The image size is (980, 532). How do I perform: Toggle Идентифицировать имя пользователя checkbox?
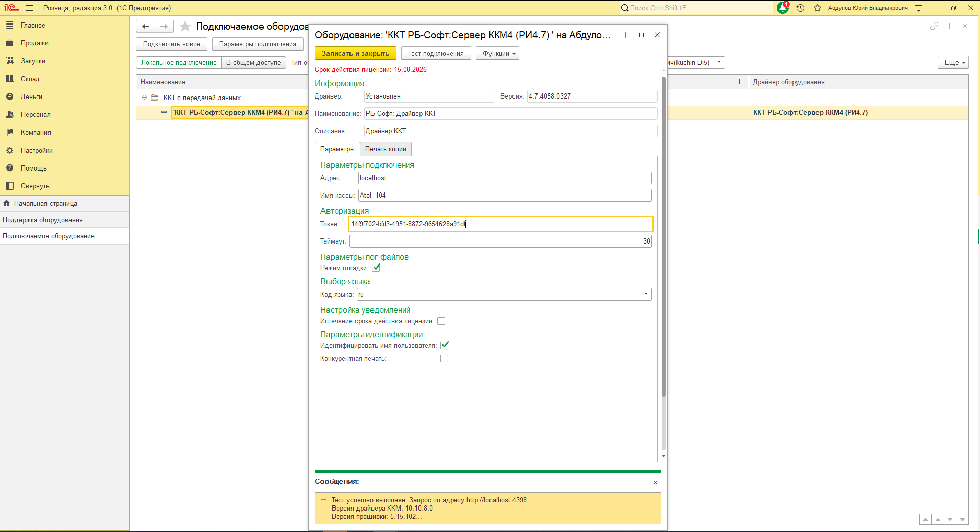[x=445, y=345]
